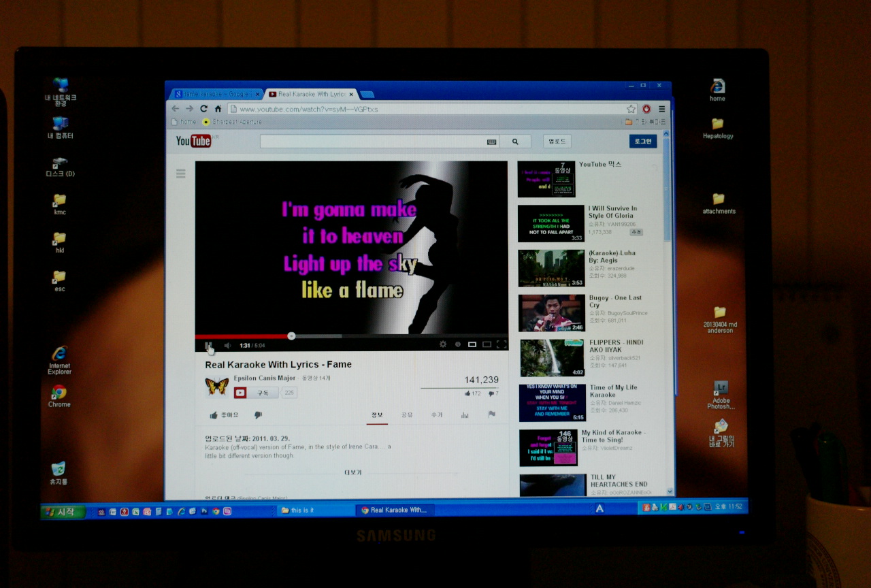Select the 'attachments' desktop folder

click(x=719, y=203)
